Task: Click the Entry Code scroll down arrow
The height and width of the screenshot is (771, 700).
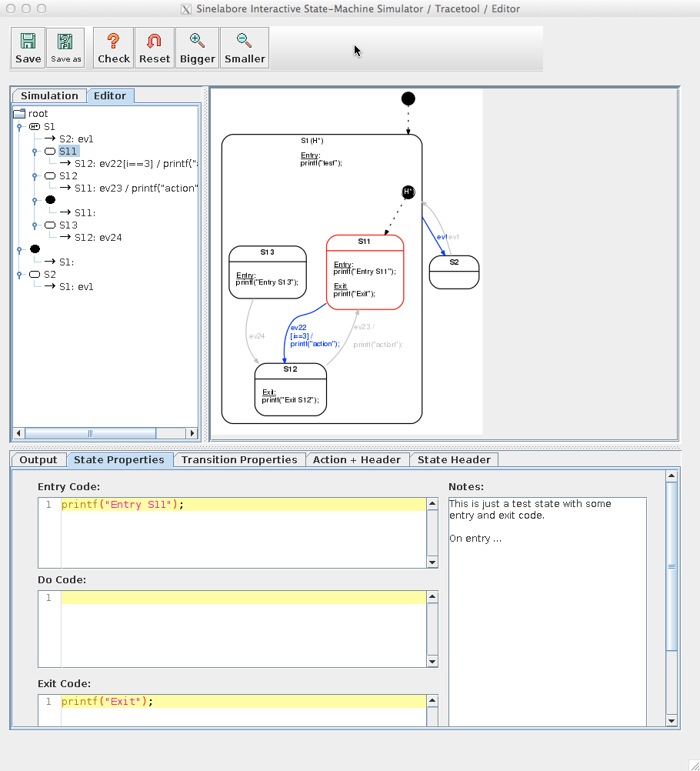Action: pyautogui.click(x=432, y=562)
